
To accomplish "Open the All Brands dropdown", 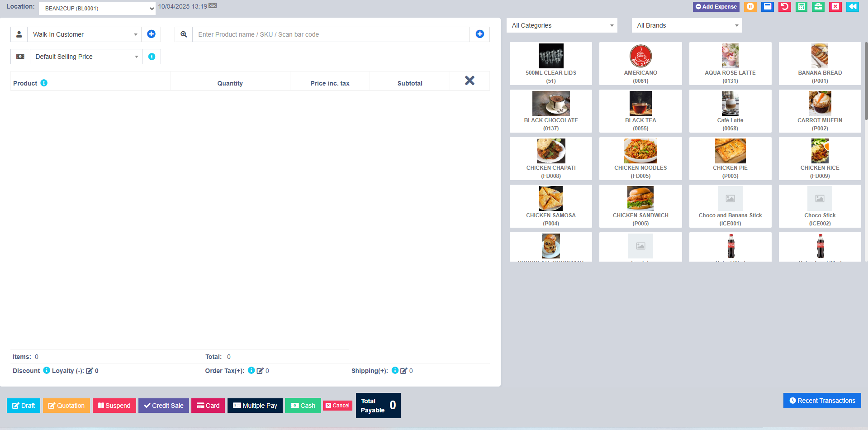I will [686, 25].
